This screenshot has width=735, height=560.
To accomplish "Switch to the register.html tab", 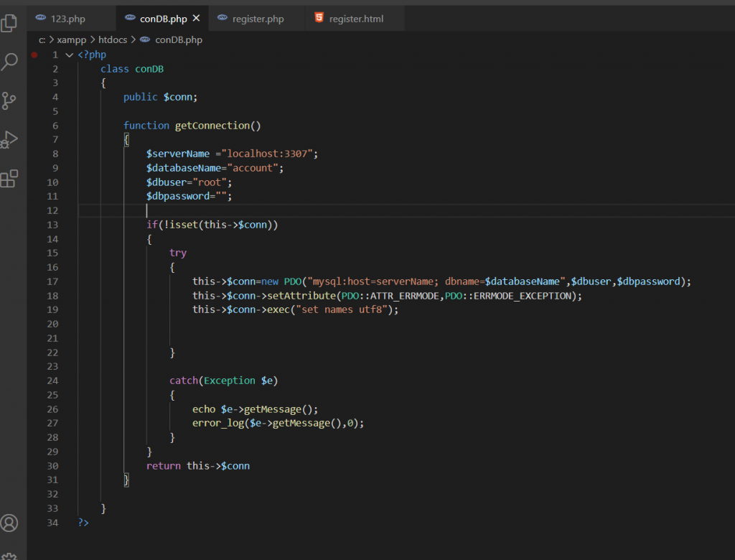I will coord(356,19).
